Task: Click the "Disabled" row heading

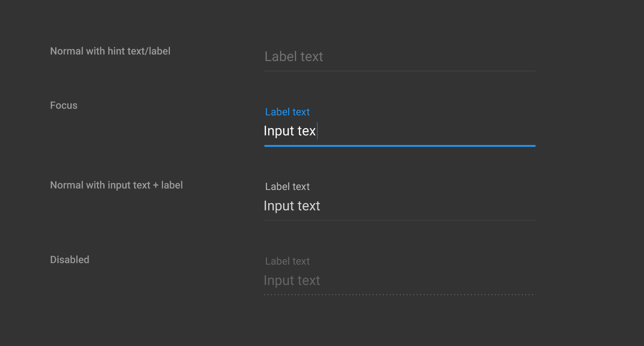Action: [69, 260]
